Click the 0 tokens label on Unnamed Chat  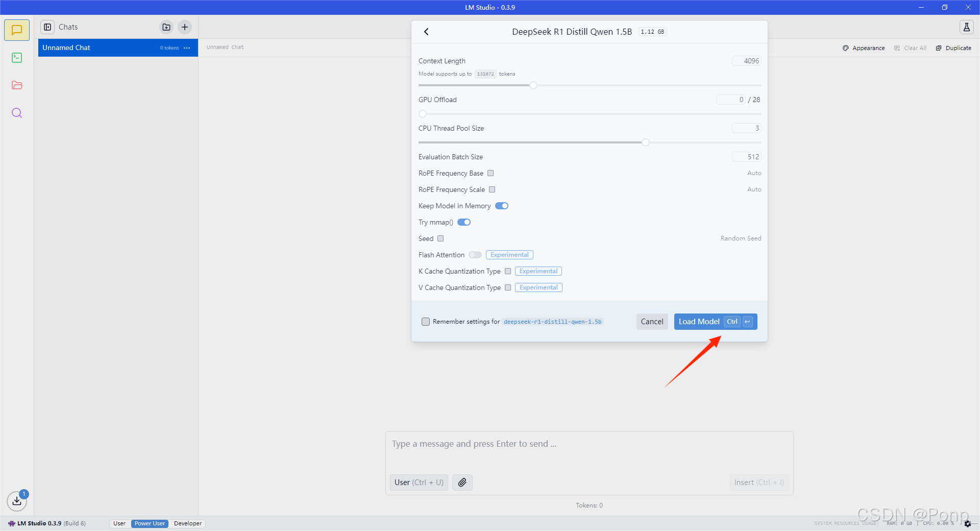pyautogui.click(x=169, y=48)
